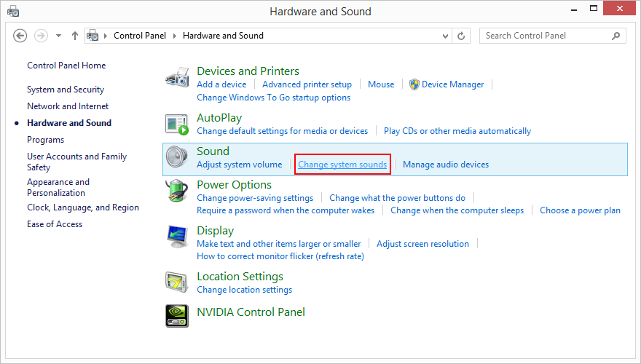The image size is (641, 364).
Task: Go to Control Panel Home
Action: 66,66
